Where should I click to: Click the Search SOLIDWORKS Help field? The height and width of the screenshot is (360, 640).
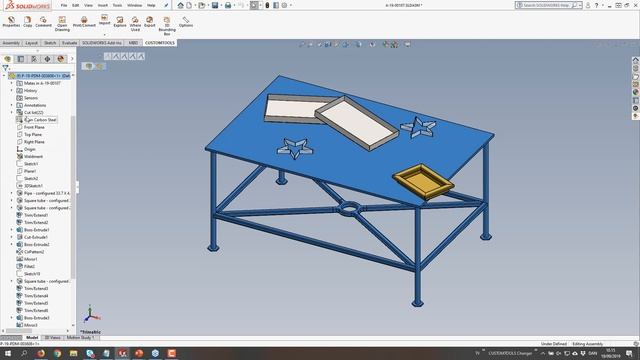pyautogui.click(x=548, y=5)
